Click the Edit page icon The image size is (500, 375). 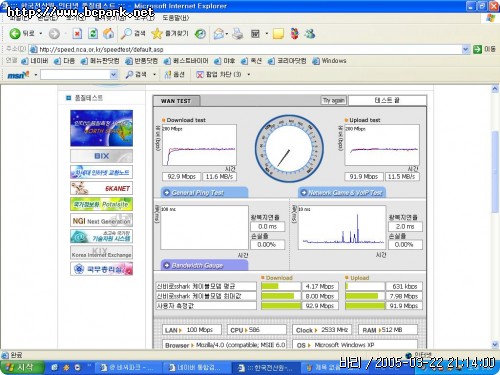[x=255, y=33]
